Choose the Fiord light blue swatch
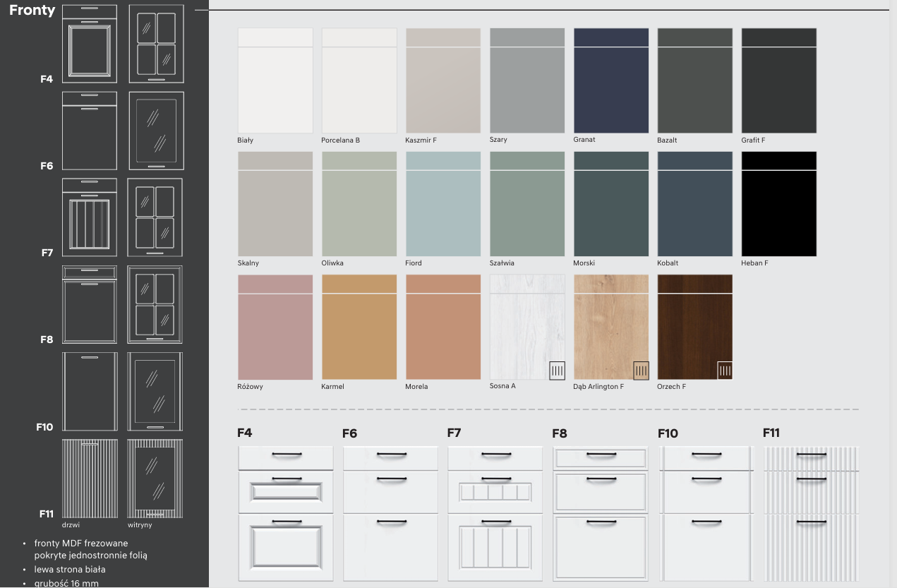 [x=443, y=204]
